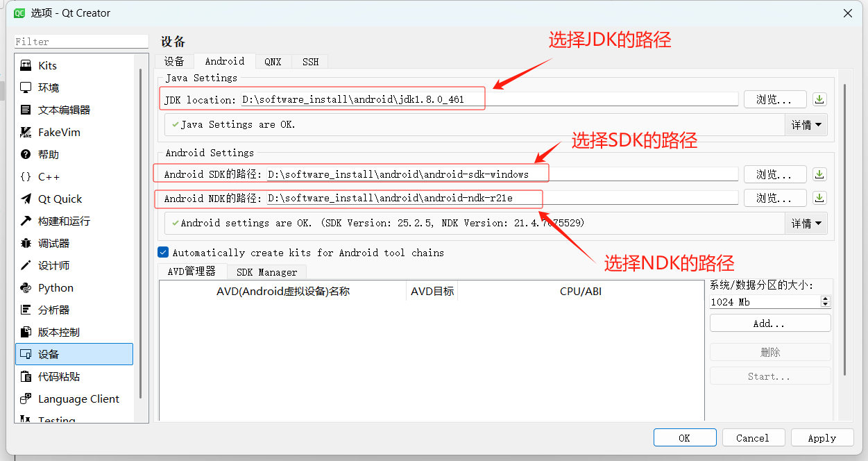The width and height of the screenshot is (868, 461).
Task: Click the 1024 Mb partition size field
Action: click(765, 302)
